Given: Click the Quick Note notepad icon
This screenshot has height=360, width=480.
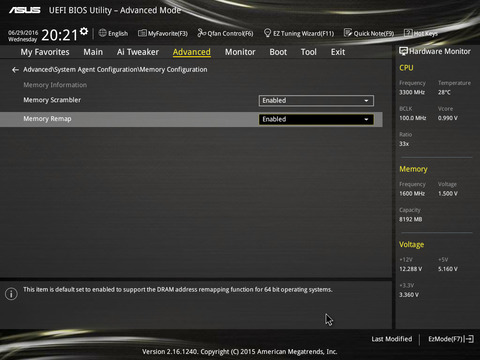Looking at the screenshot, I should coord(348,33).
